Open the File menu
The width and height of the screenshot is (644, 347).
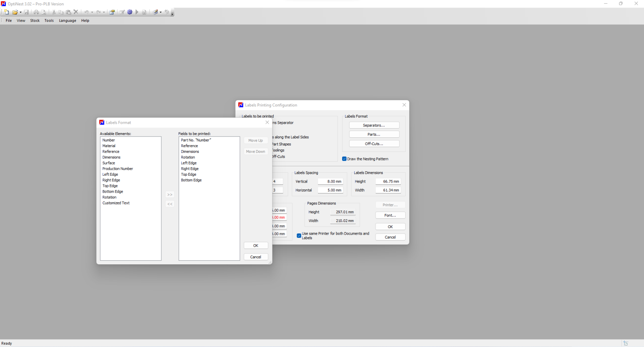pos(8,21)
